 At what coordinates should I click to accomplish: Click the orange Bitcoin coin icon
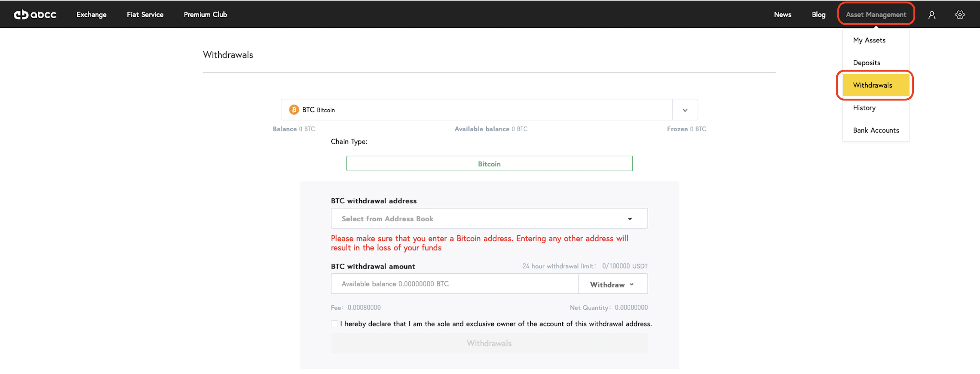294,110
